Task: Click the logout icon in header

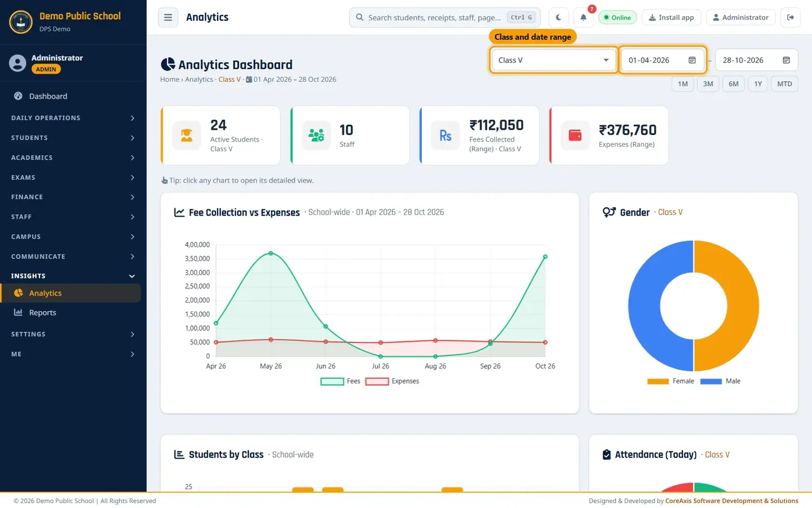Action: (x=791, y=17)
